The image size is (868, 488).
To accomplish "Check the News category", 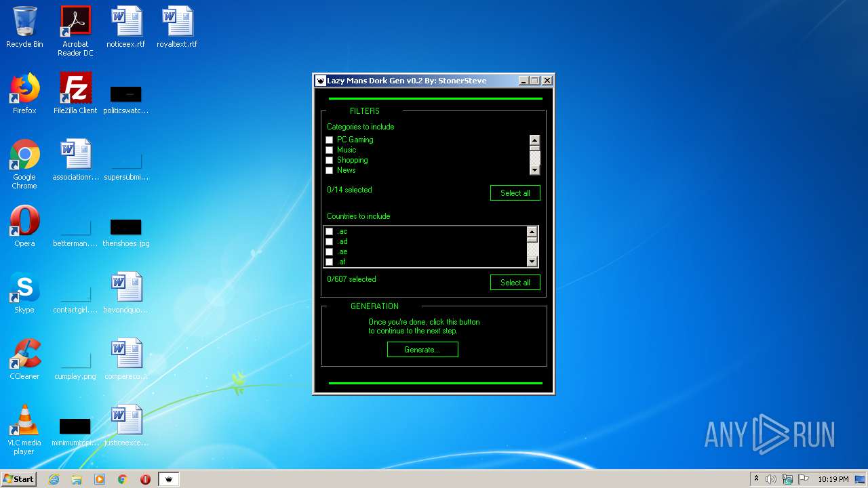I will pyautogui.click(x=330, y=170).
